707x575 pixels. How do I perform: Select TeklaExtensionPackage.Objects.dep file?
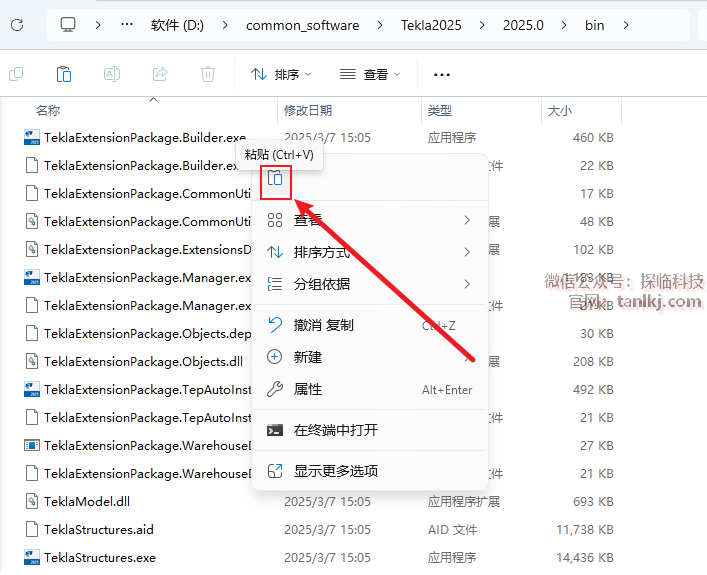tap(147, 333)
